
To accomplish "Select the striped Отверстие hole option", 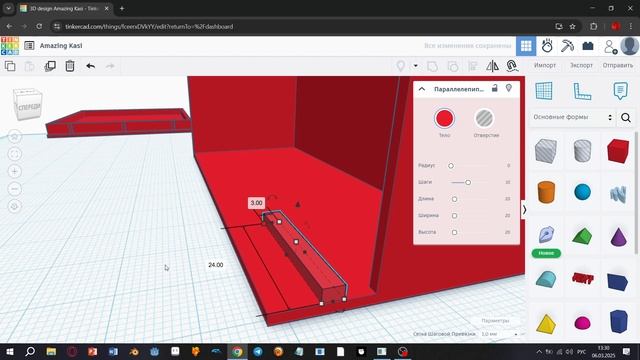I will click(484, 118).
